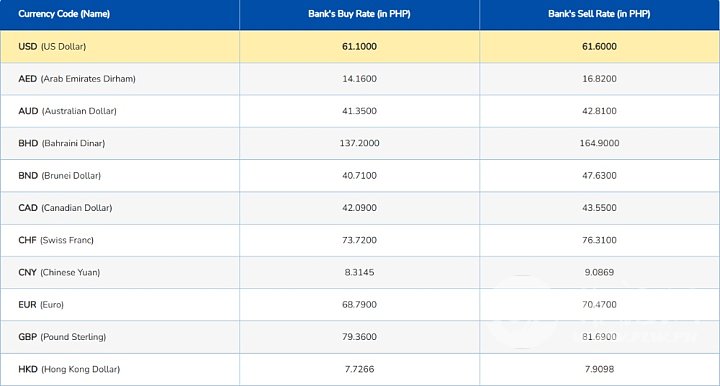Click BND sell rate 47.6300
The width and height of the screenshot is (720, 386).
tap(599, 175)
